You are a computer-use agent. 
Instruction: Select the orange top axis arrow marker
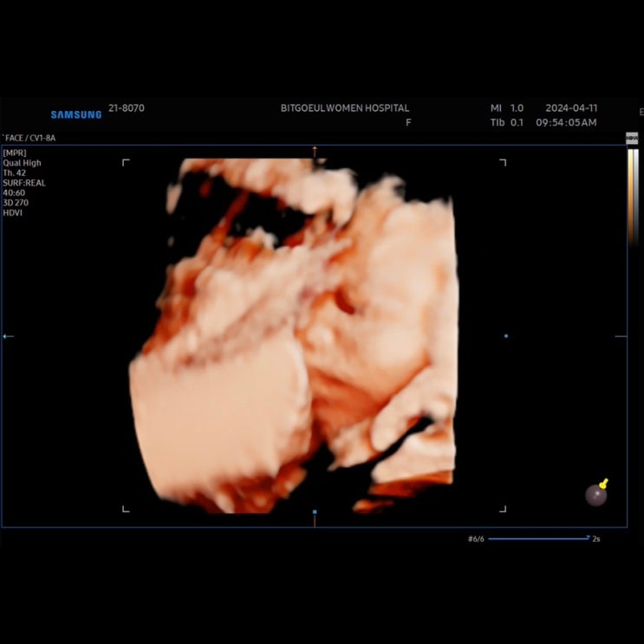315,151
